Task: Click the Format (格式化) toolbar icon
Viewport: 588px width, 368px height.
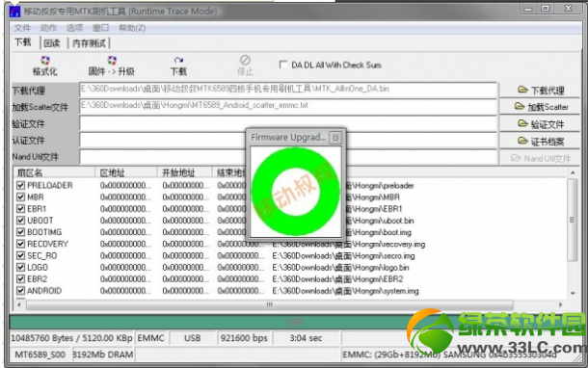Action: coord(45,61)
